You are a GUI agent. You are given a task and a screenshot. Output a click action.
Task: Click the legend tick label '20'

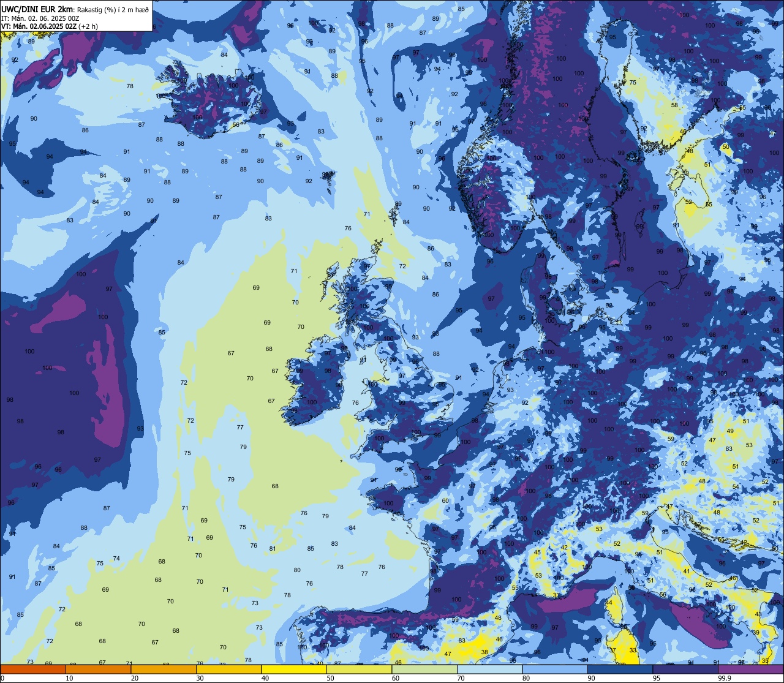click(134, 678)
